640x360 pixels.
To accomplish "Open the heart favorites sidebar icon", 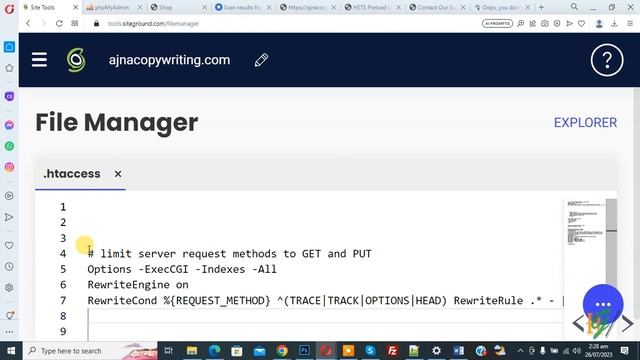I will coord(9,245).
